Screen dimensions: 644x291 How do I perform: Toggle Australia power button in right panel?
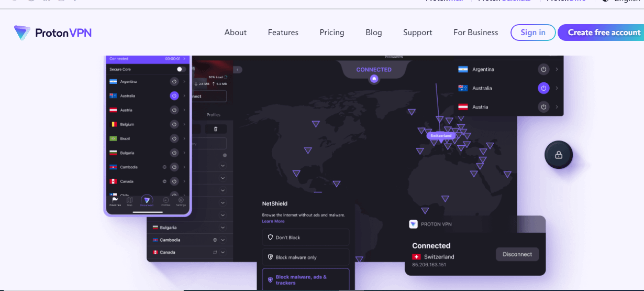click(x=543, y=88)
